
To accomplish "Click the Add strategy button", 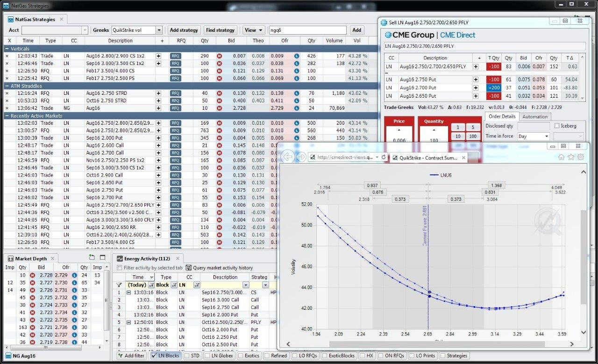I will click(x=184, y=30).
